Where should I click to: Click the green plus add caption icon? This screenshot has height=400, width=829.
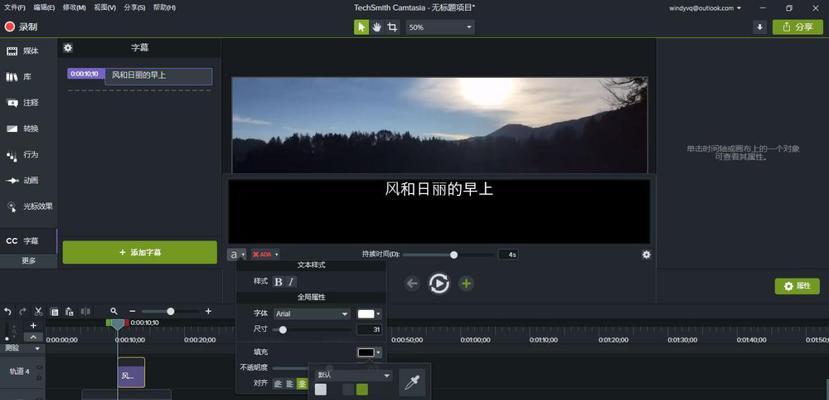click(466, 284)
